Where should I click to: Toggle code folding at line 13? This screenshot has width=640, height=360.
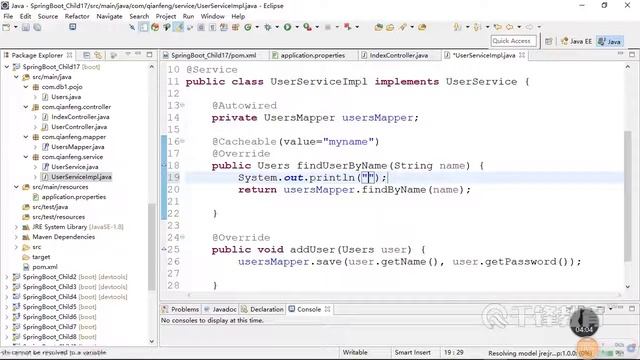[x=182, y=106]
